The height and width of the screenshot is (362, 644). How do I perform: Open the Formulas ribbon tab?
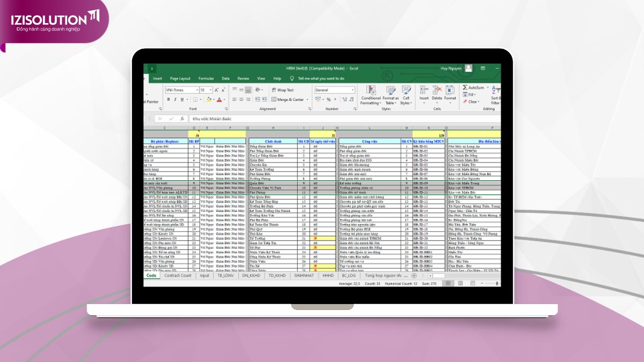(206, 78)
